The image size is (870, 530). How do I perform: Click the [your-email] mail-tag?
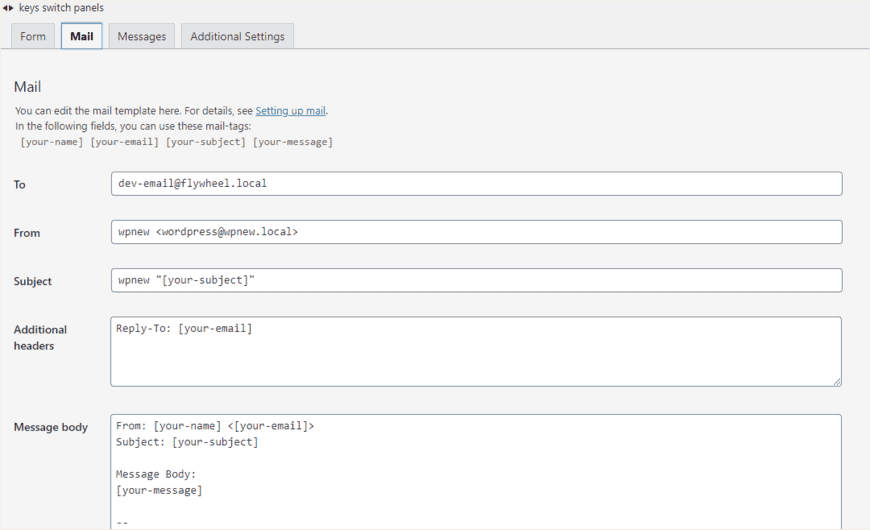(124, 142)
